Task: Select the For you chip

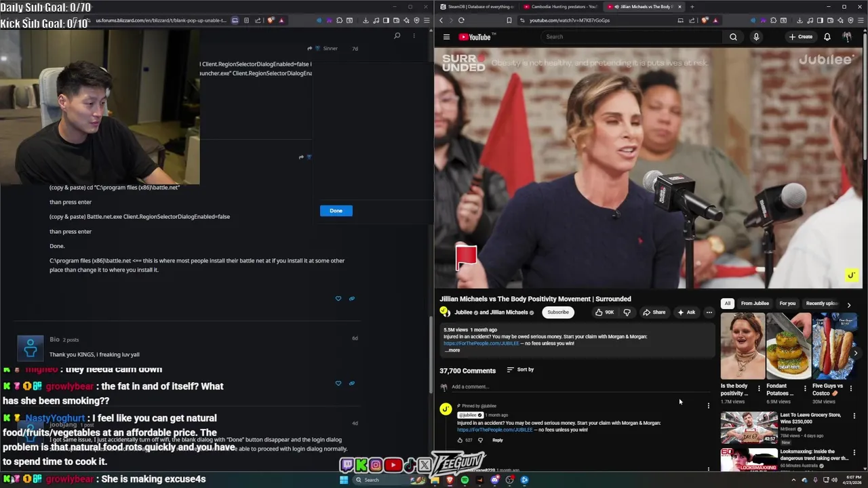Action: click(x=787, y=304)
